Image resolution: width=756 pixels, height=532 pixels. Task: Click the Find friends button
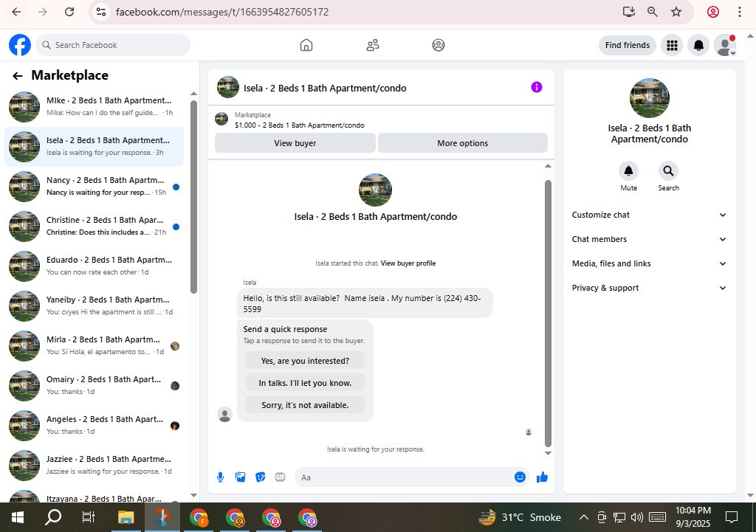[x=628, y=45]
